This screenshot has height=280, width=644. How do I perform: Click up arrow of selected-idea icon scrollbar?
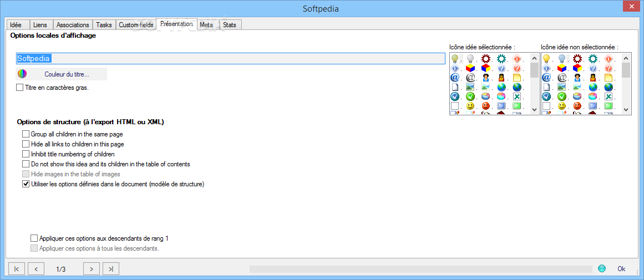[x=534, y=58]
